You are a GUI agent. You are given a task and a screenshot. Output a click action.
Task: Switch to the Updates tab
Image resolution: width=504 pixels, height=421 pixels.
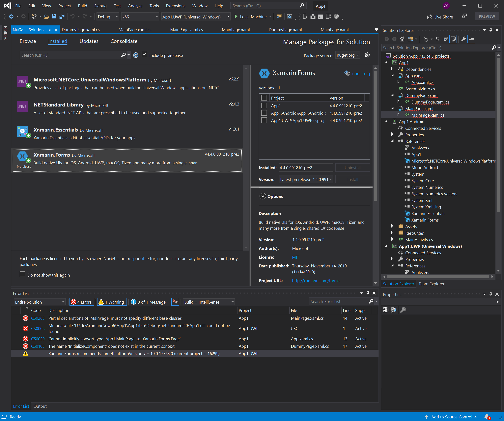(x=89, y=41)
